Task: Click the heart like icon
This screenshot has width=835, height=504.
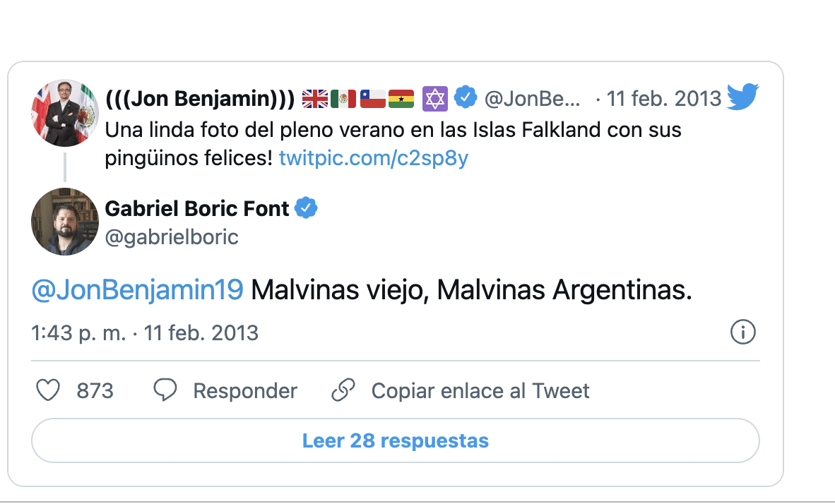Action: [x=48, y=390]
